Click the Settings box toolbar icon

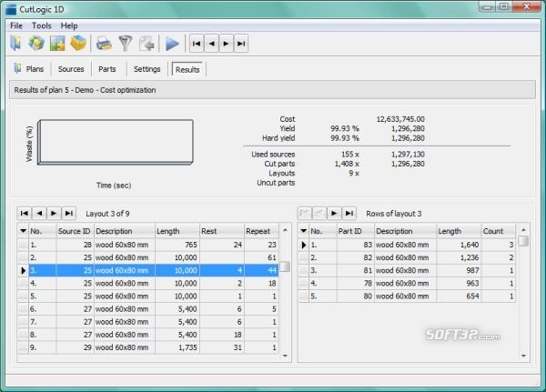point(78,43)
